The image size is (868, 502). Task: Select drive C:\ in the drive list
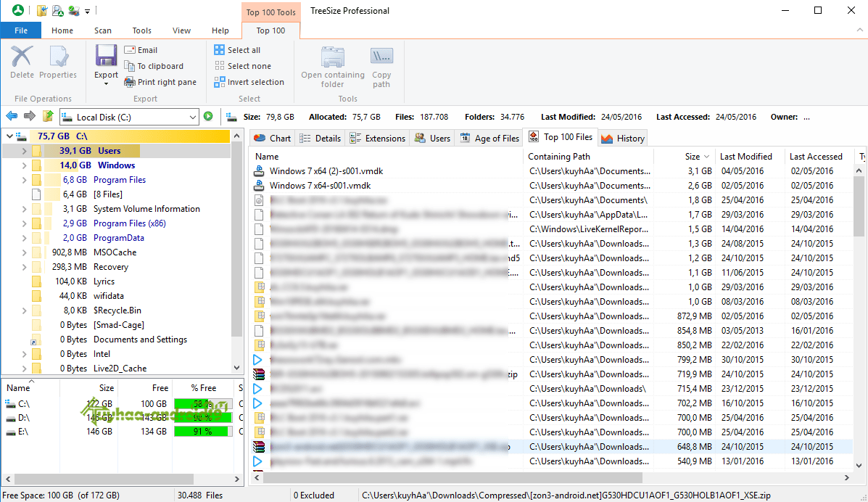click(x=24, y=404)
